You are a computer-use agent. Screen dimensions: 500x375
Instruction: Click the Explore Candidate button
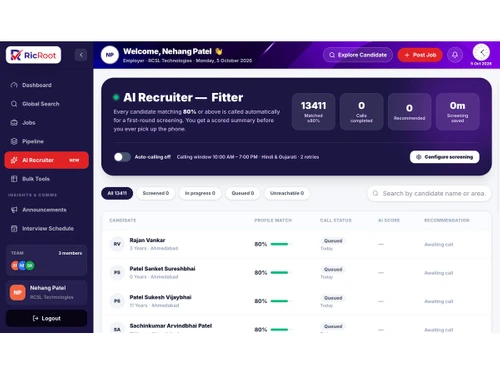coord(358,55)
